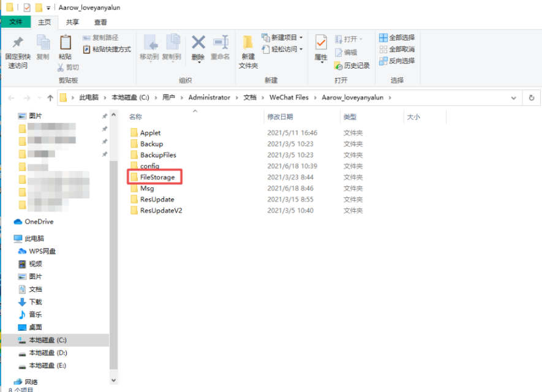Switch to the 共享 ribbon tab

pos(72,22)
